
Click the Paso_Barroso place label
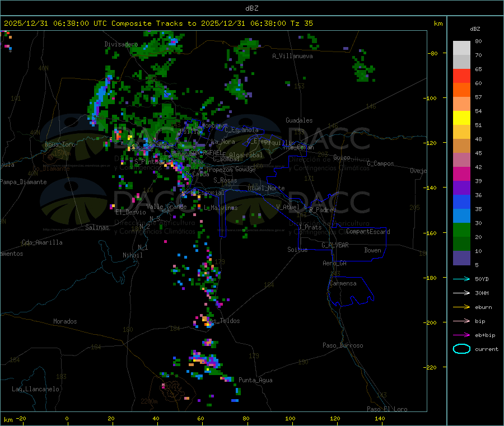[x=343, y=345]
